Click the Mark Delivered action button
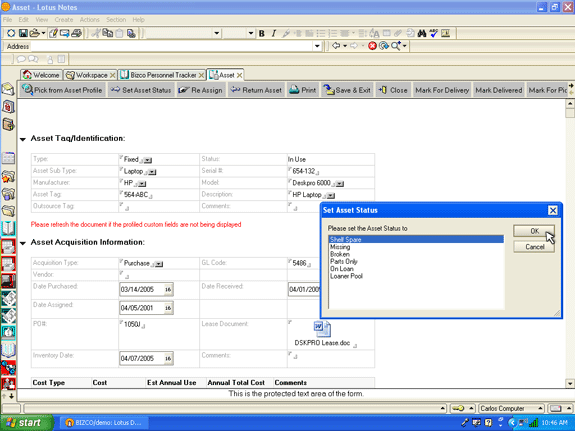 [499, 90]
